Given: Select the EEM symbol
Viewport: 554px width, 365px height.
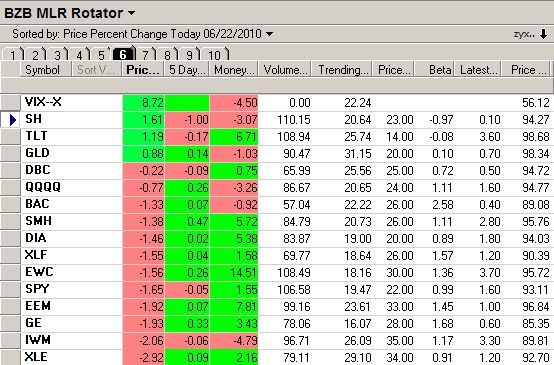Looking at the screenshot, I should [38, 306].
